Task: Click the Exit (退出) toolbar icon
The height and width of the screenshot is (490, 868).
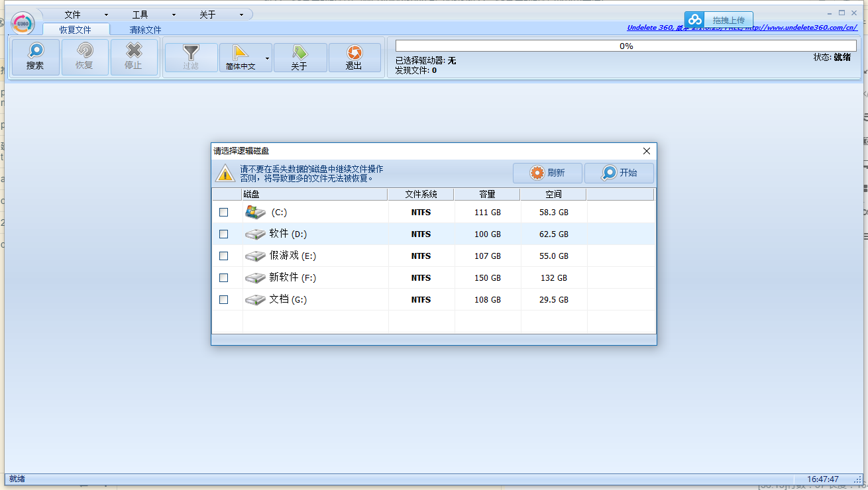Action: click(x=354, y=52)
